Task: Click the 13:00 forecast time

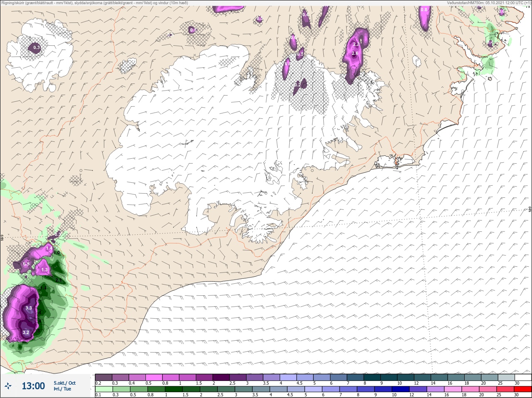Action: pyautogui.click(x=33, y=386)
